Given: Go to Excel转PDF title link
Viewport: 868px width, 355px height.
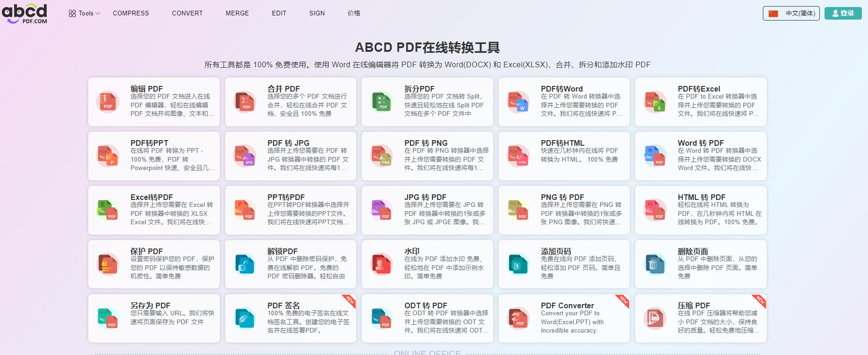Looking at the screenshot, I should tap(152, 197).
